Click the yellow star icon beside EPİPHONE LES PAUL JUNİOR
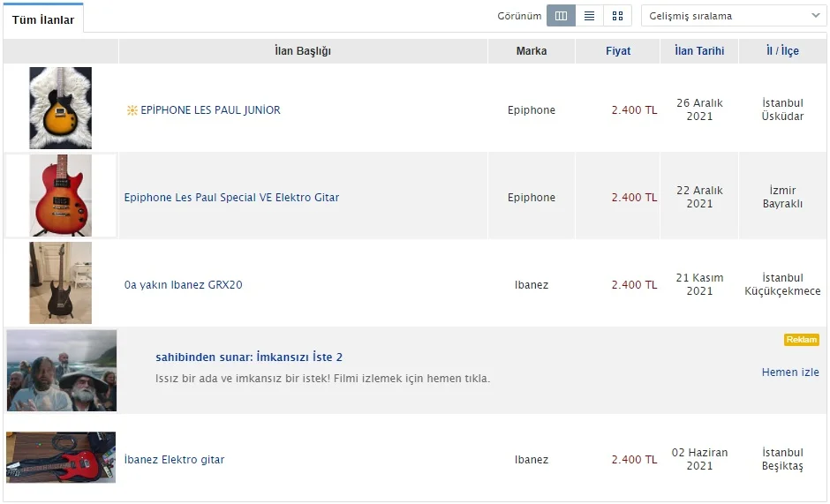 132,110
